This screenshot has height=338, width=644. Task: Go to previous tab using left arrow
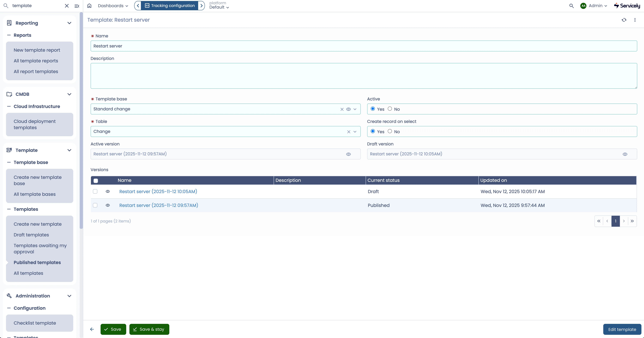pyautogui.click(x=138, y=6)
